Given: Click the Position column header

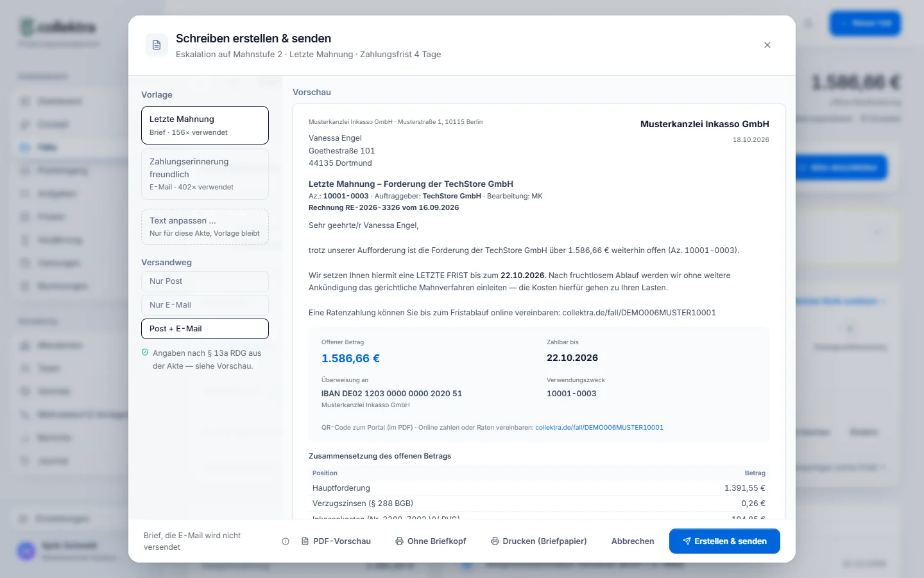Looking at the screenshot, I should pos(325,473).
